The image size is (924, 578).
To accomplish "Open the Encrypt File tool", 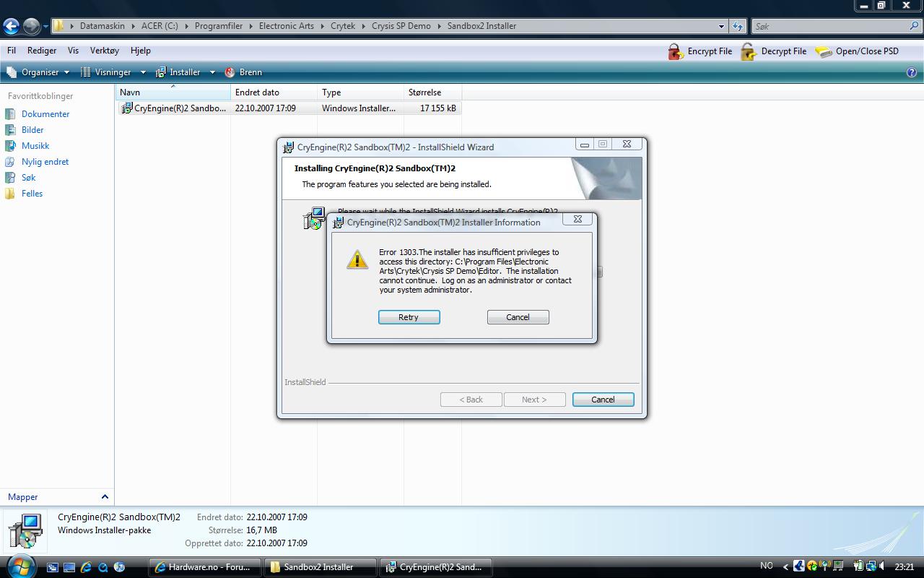I will point(699,51).
